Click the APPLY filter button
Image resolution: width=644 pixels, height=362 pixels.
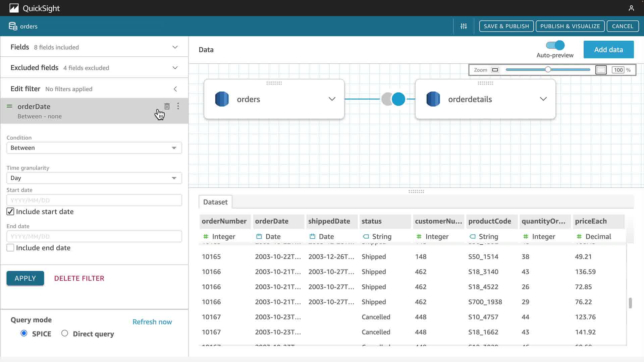point(25,278)
